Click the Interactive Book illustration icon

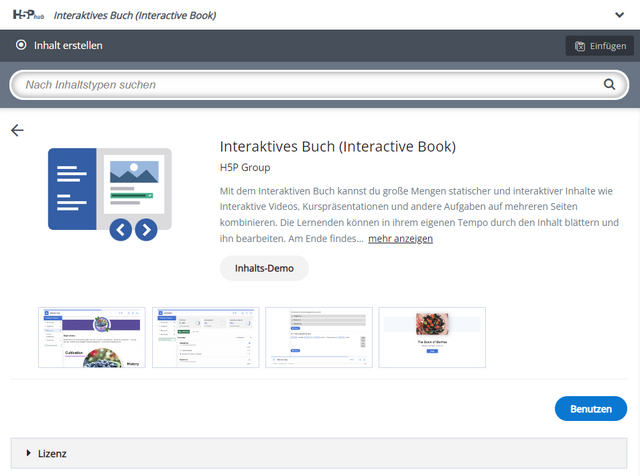pos(110,194)
